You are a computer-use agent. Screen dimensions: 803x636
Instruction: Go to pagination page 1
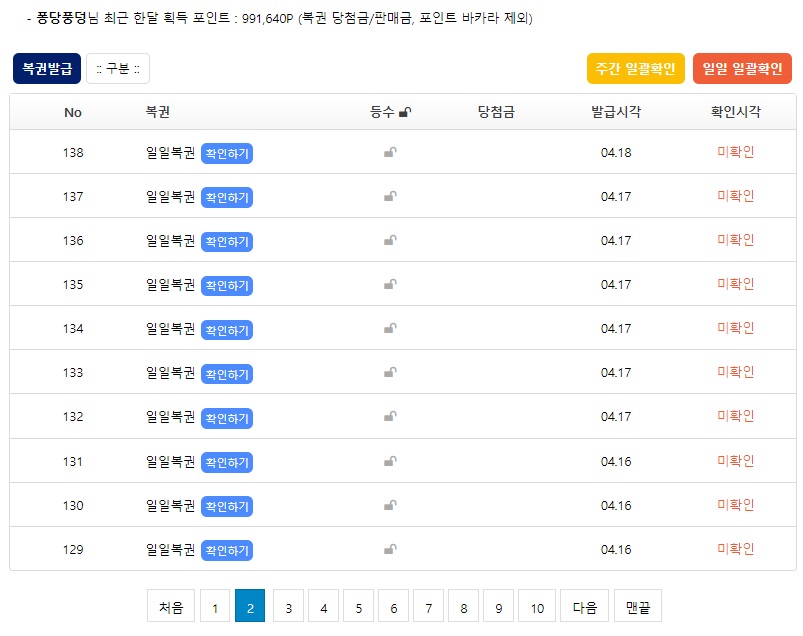point(215,606)
